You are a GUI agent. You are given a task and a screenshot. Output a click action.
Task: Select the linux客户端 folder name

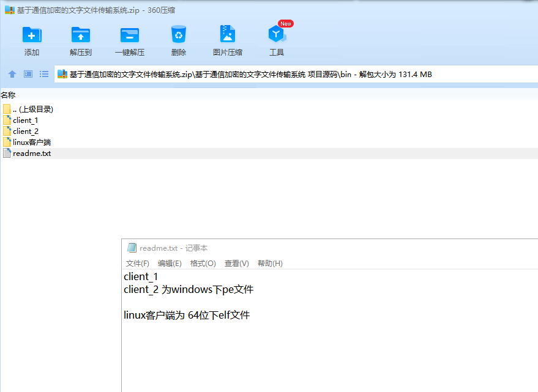pos(32,142)
